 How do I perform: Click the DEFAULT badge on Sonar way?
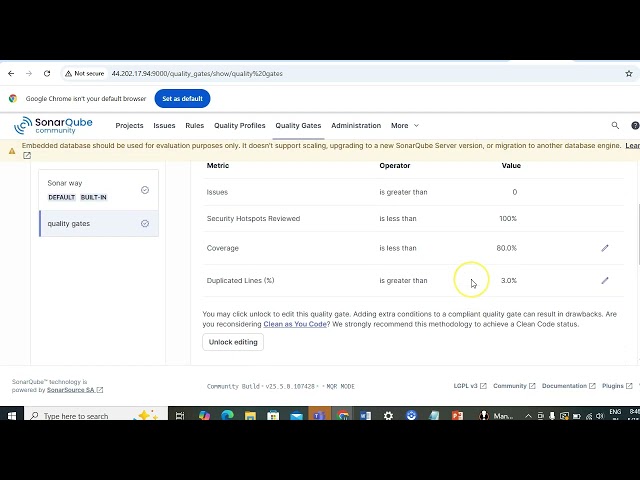[62, 197]
